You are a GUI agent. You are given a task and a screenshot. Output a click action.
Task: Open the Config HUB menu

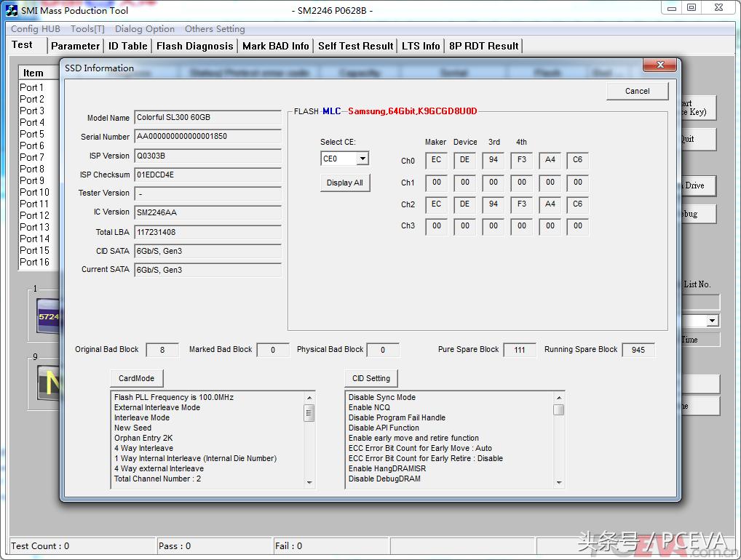(35, 29)
